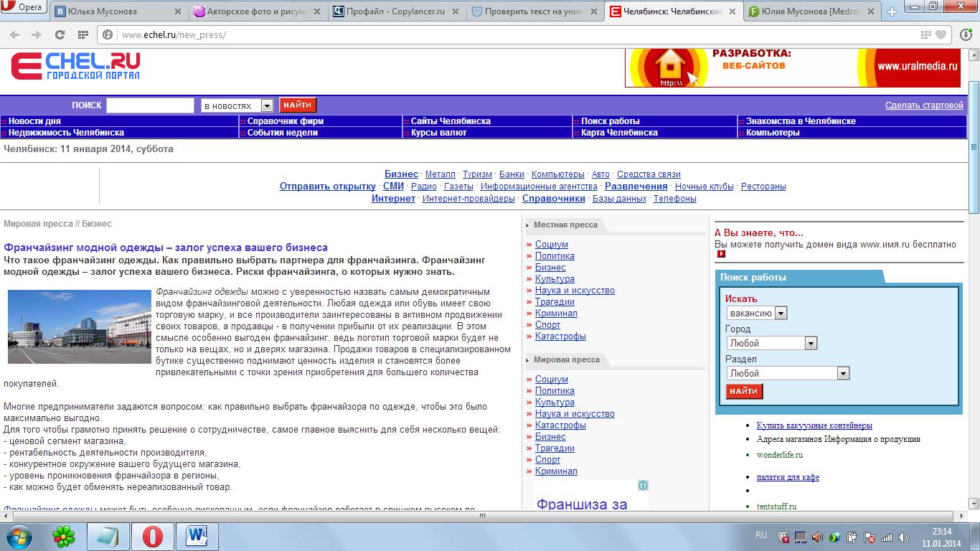Open the power plug tray icon
980x551 pixels.
(852, 537)
